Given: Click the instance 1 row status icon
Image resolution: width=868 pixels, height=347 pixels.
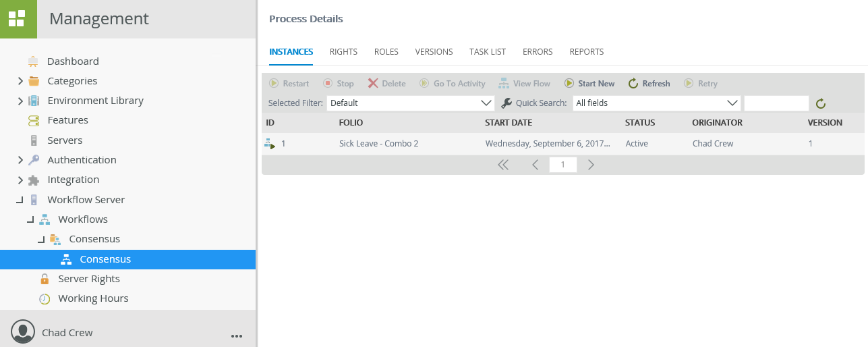Looking at the screenshot, I should point(270,144).
